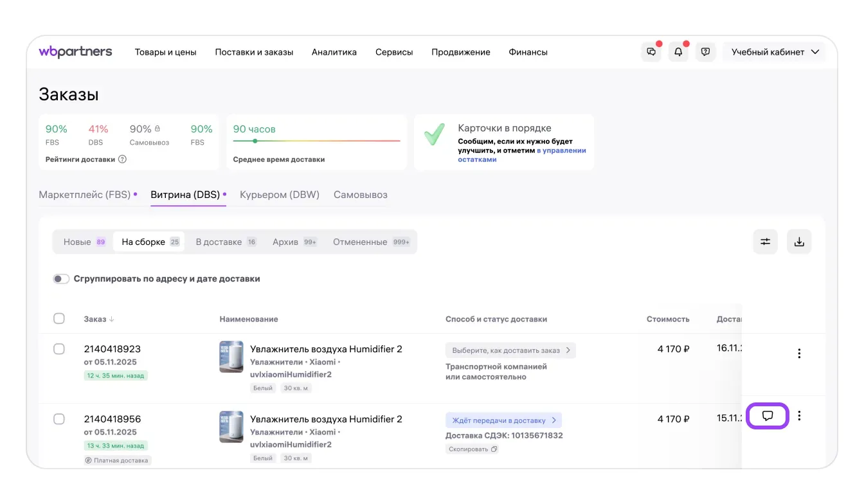Viewport: 864px width, 504px height.
Task: Tick the checkbox for order 2140418923
Action: 59,348
